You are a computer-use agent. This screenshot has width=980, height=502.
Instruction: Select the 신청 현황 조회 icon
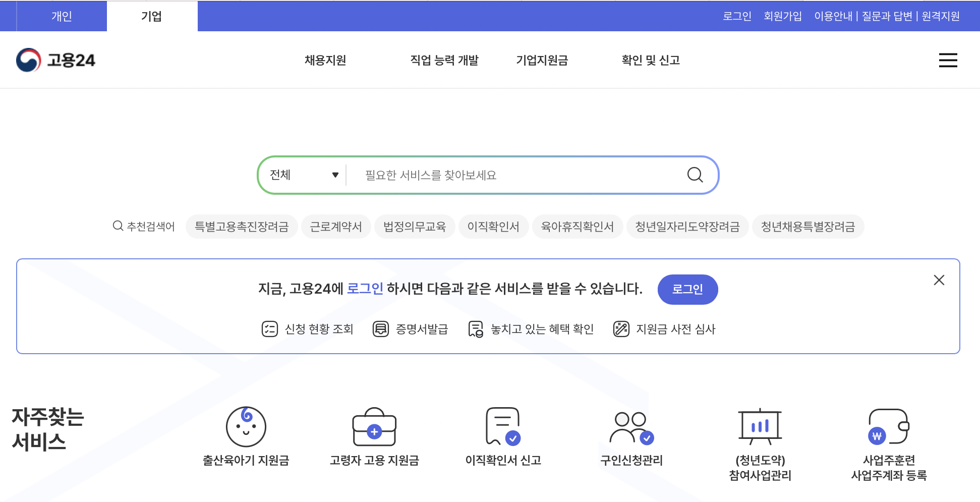click(x=269, y=328)
